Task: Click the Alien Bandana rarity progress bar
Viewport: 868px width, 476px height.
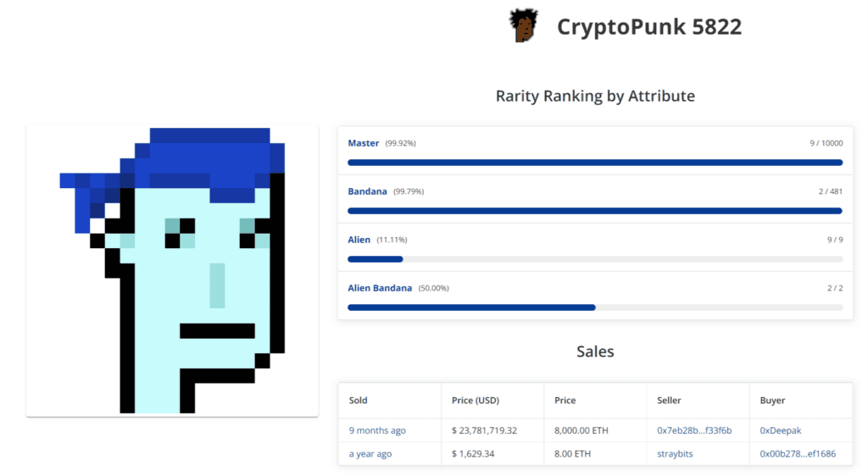Action: [x=595, y=307]
